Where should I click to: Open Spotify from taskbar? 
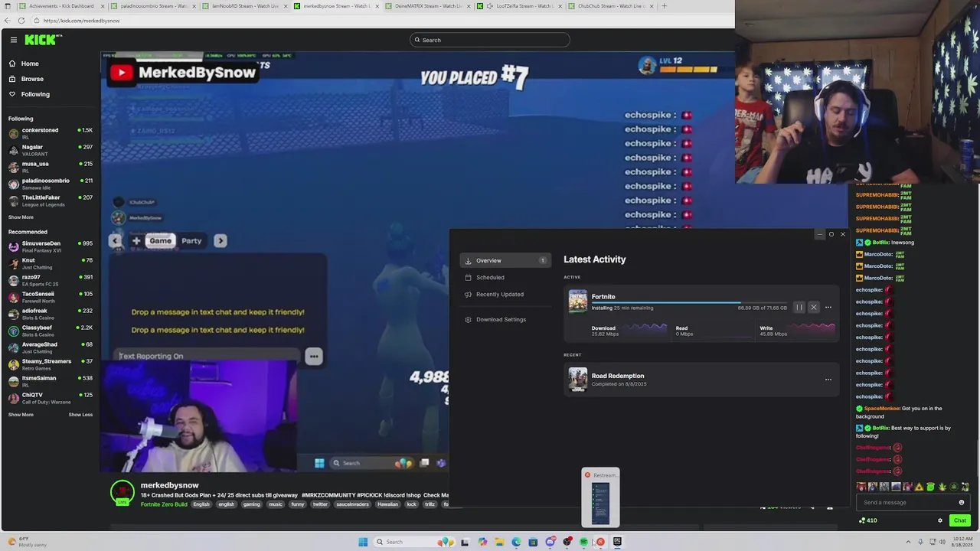(583, 542)
